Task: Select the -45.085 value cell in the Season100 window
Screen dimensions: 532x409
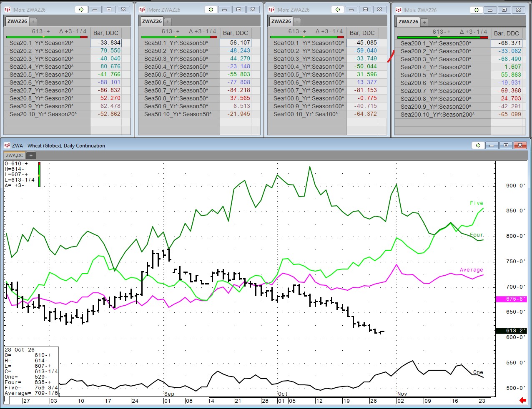Action: (362, 42)
